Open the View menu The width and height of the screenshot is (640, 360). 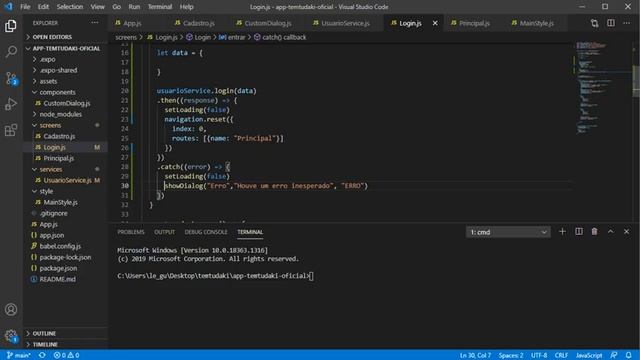click(x=98, y=7)
